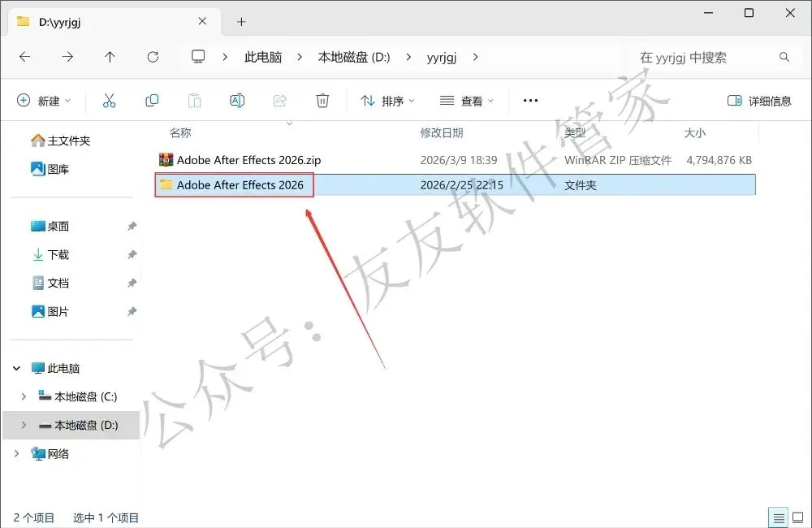Screen dimensions: 812x528
Task: Unpin 文档 using its pin icon
Action: pos(132,283)
